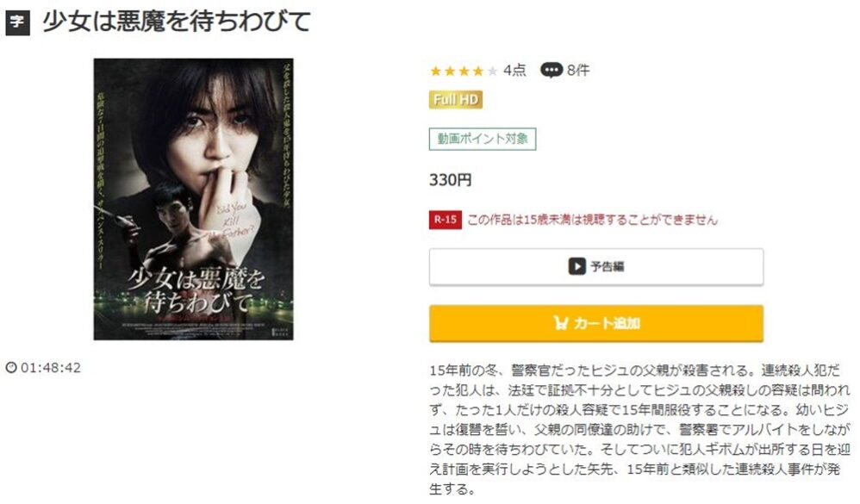The image size is (860, 504).
Task: Click the 01:48:42 runtime text
Action: point(51,367)
